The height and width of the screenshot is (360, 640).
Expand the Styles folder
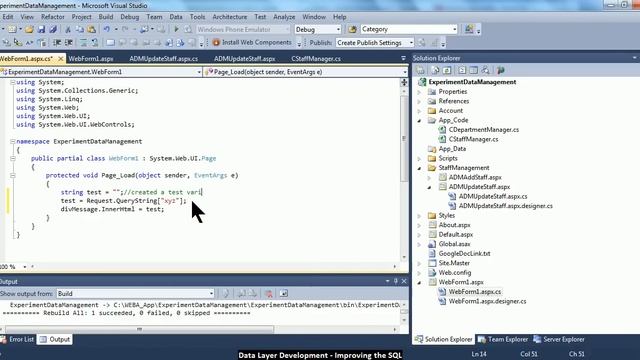tap(419, 216)
